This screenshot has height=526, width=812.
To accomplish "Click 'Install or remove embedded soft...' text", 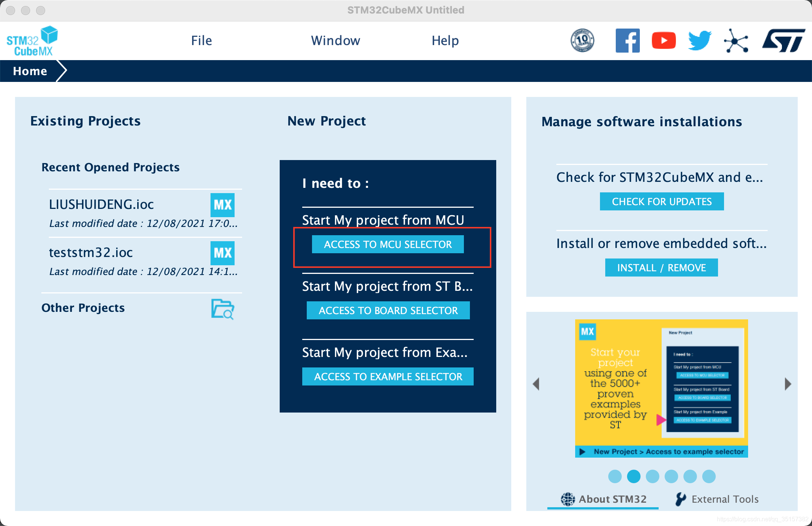I will pyautogui.click(x=662, y=243).
